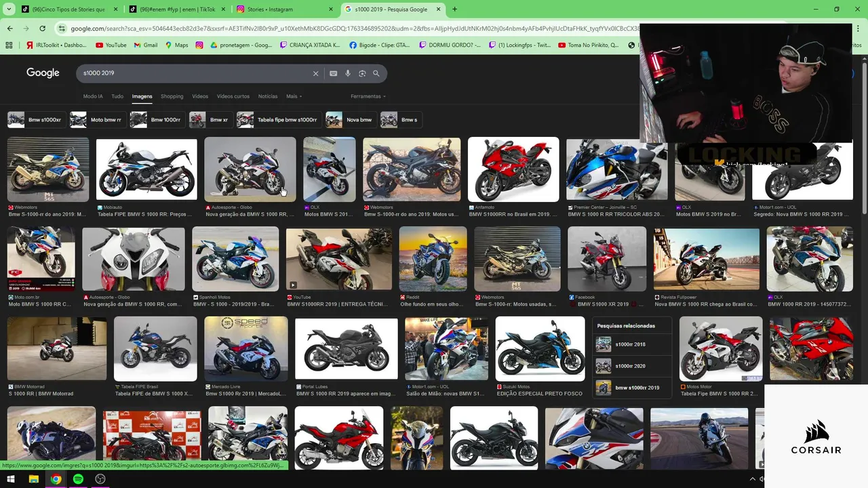Clear the search query with the X icon
Screen dimensions: 868x488
315,73
